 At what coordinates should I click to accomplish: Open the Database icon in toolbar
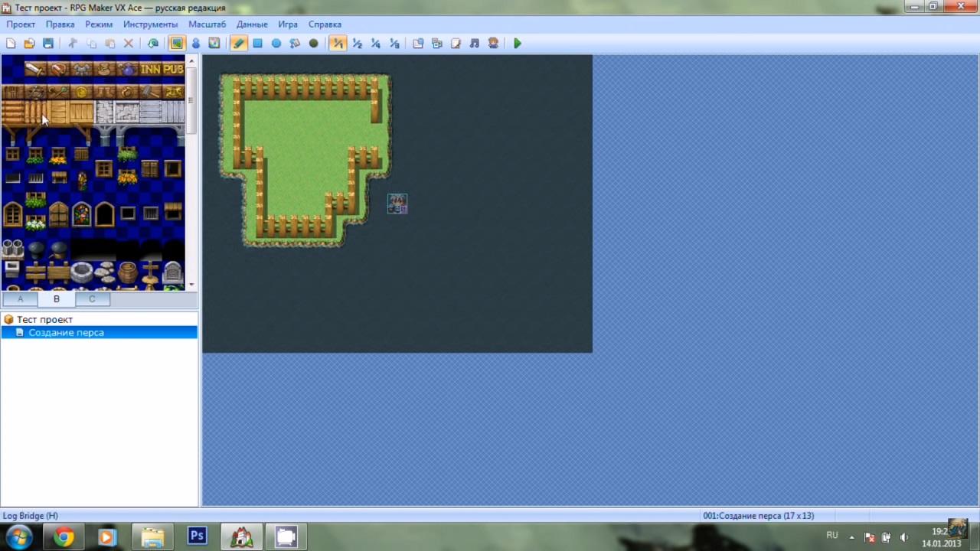click(x=418, y=44)
